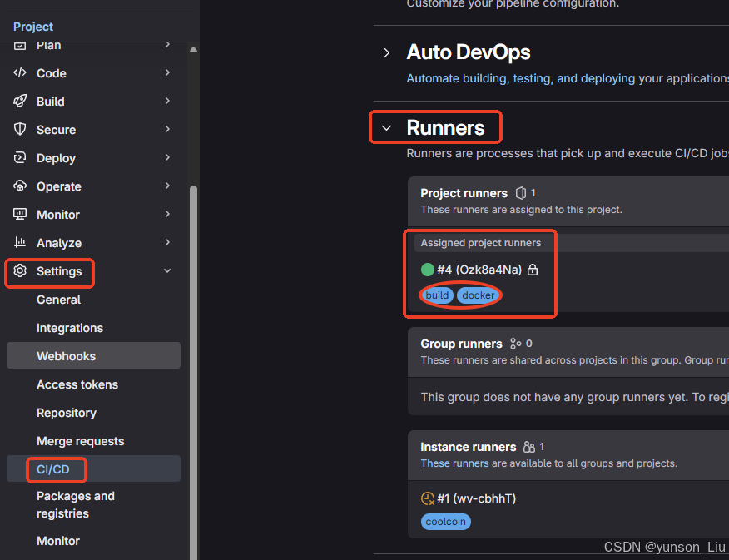Open General settings
The width and height of the screenshot is (729, 560).
coord(93,300)
